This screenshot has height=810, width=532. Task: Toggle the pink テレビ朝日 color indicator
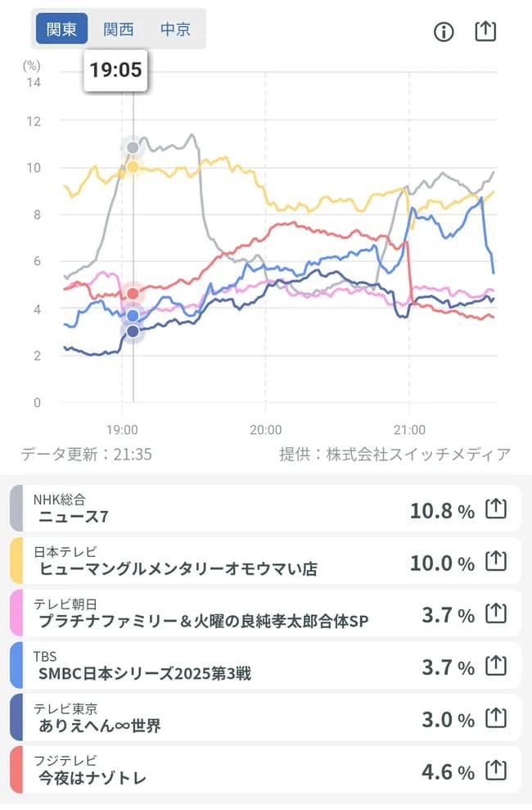(x=14, y=613)
